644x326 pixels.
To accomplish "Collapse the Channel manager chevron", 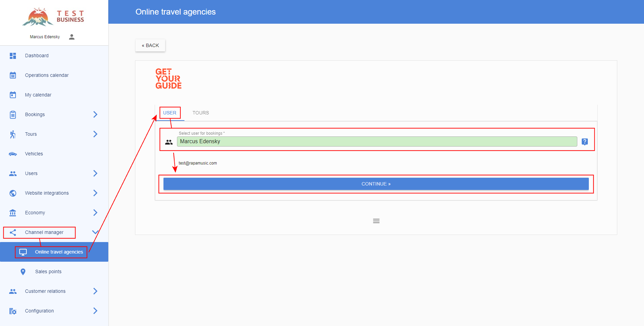I will point(95,232).
